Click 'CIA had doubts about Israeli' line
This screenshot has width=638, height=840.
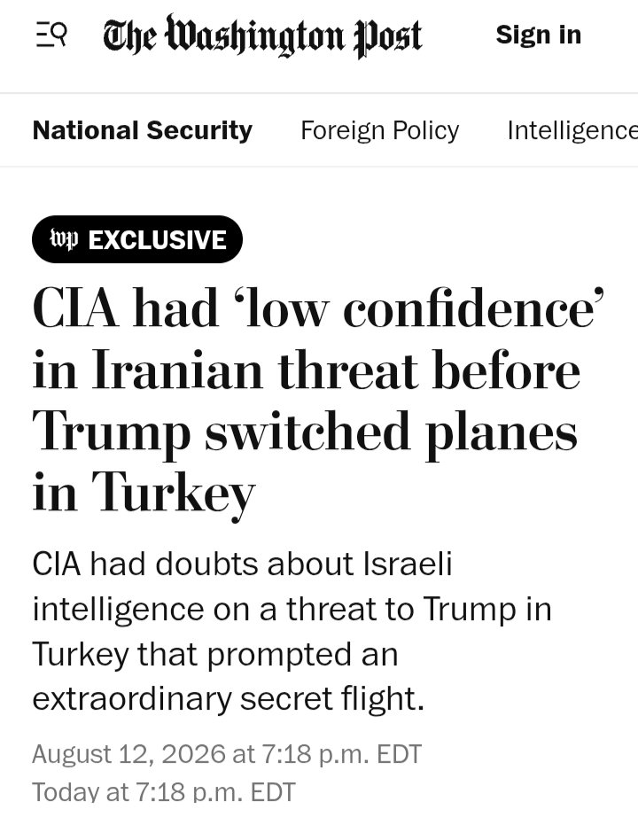(x=242, y=564)
